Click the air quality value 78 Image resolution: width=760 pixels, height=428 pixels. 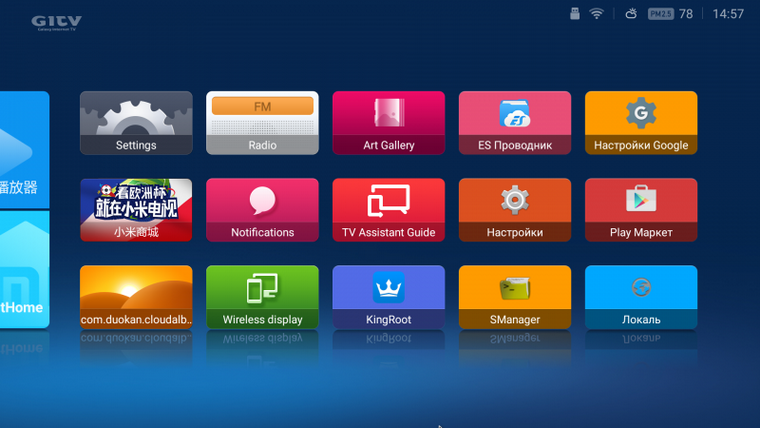[x=686, y=14]
